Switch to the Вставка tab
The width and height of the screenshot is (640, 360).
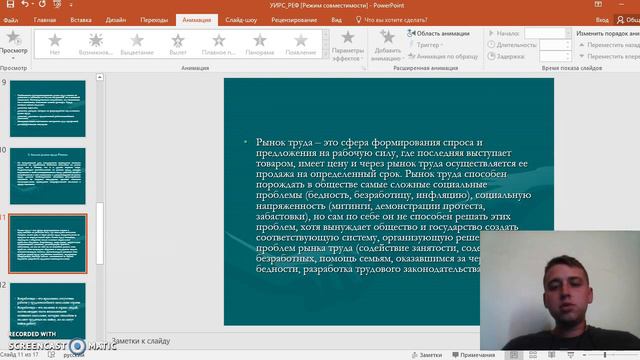coord(81,20)
